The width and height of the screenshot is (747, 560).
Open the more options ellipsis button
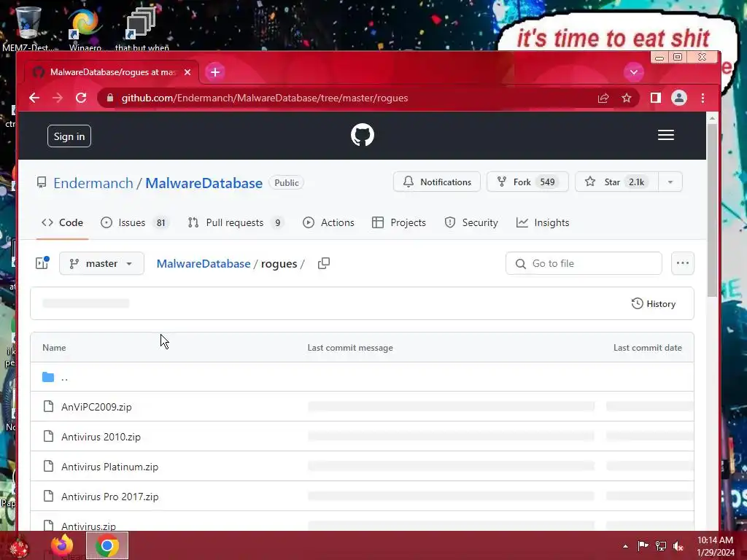tap(683, 263)
